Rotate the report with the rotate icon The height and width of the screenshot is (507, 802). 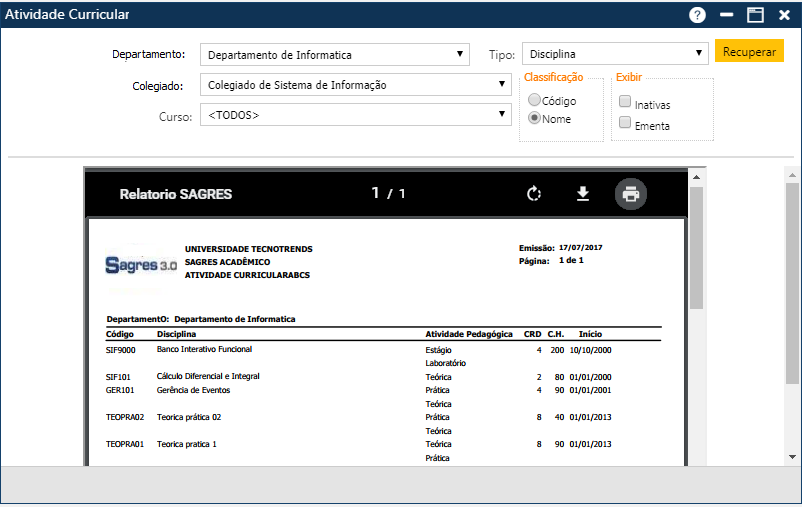click(533, 194)
